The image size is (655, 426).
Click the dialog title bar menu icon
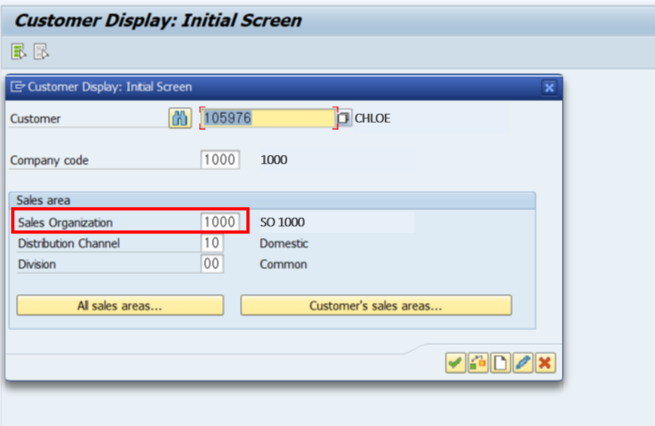pos(18,87)
